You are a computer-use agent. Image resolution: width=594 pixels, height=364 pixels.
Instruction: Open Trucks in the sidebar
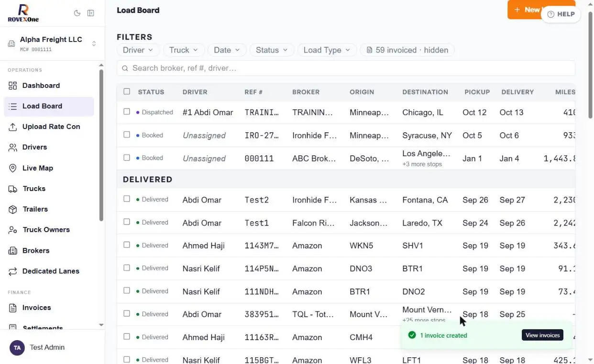(49, 189)
